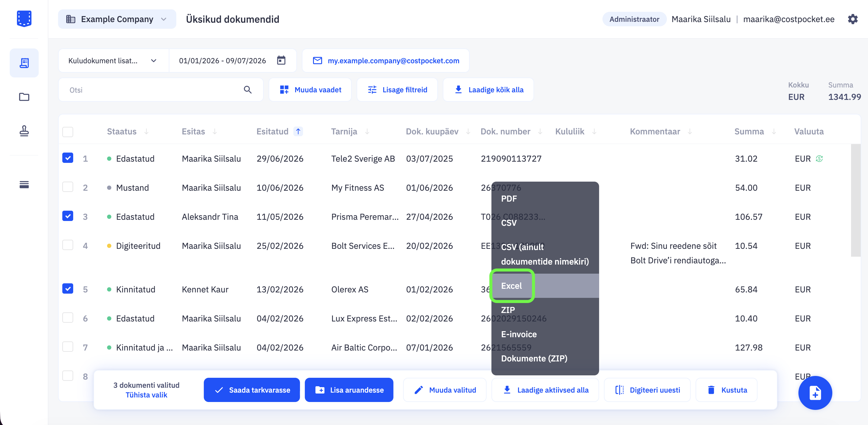Check row 6 Lux Express checkbox
The image size is (868, 425).
[68, 318]
